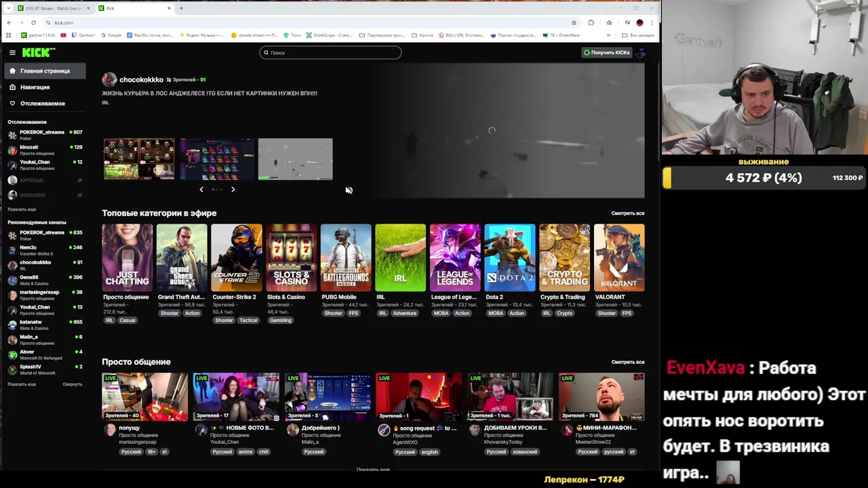868x488 pixels.
Task: Open the Grand Theft Auto category card
Action: (x=182, y=258)
